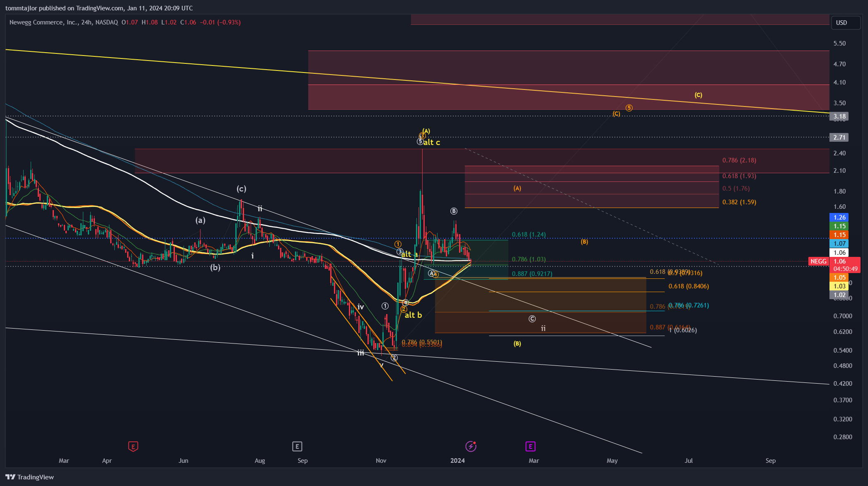Click the published author line at the top

tap(99, 8)
